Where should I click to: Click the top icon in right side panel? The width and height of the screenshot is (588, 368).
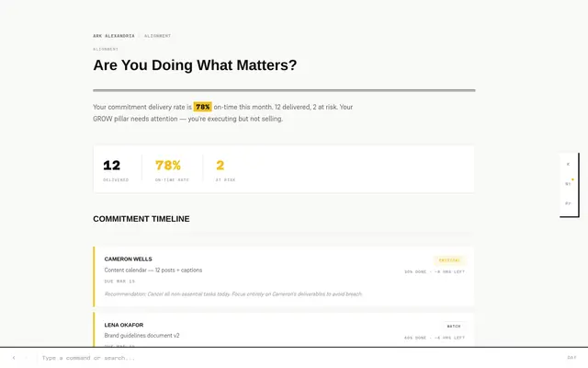tap(568, 164)
